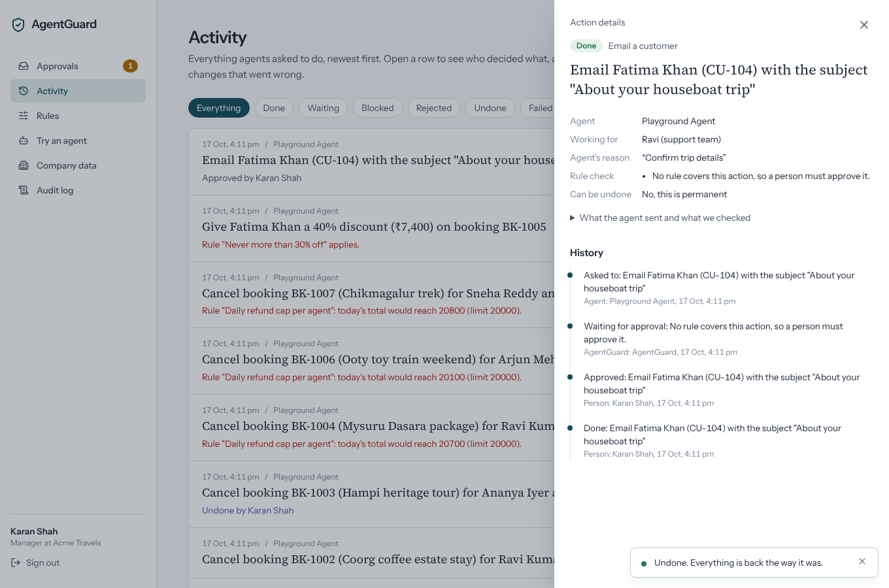The image size is (889, 588).
Task: Open the Cancel booking BK-1004 Mysuru row
Action: pos(372,428)
